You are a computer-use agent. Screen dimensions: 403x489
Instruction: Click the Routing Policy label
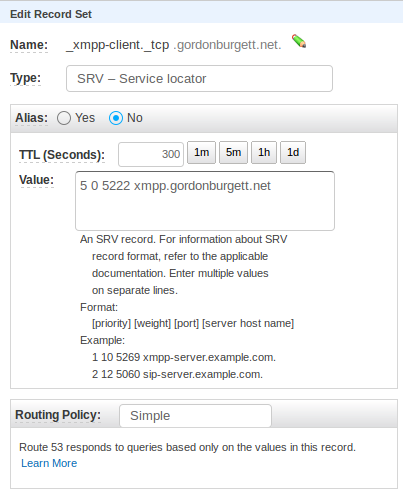[x=58, y=415]
